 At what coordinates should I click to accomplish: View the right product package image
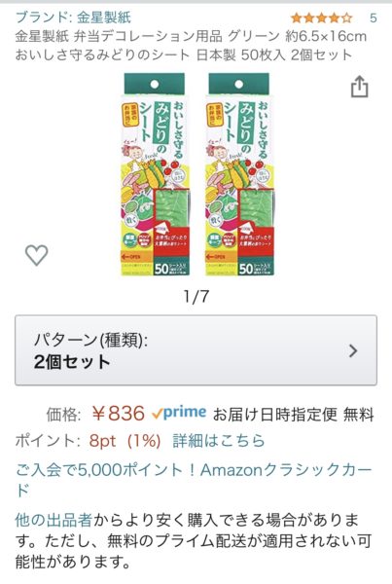pos(239,174)
